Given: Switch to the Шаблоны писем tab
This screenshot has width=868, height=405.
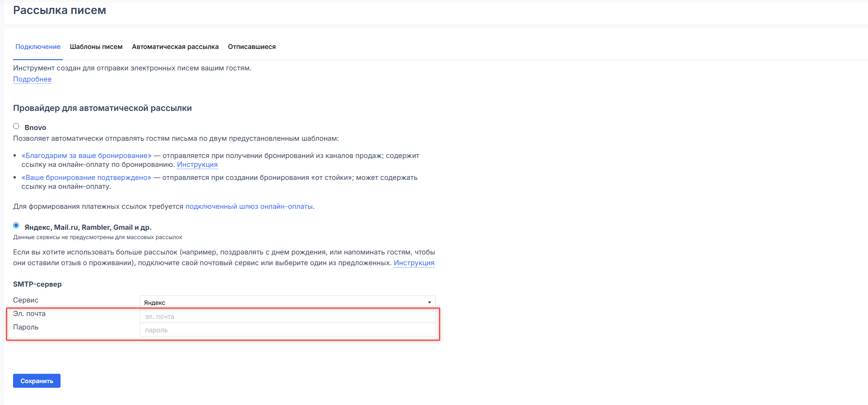Looking at the screenshot, I should pos(96,47).
